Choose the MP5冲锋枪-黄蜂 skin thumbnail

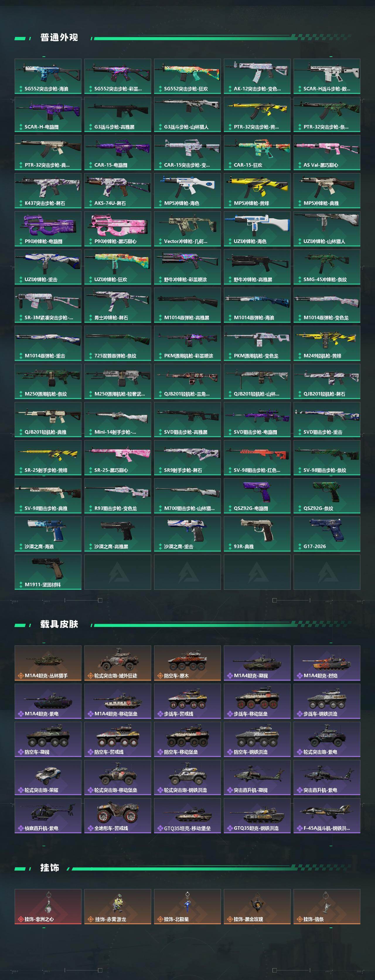[257, 191]
